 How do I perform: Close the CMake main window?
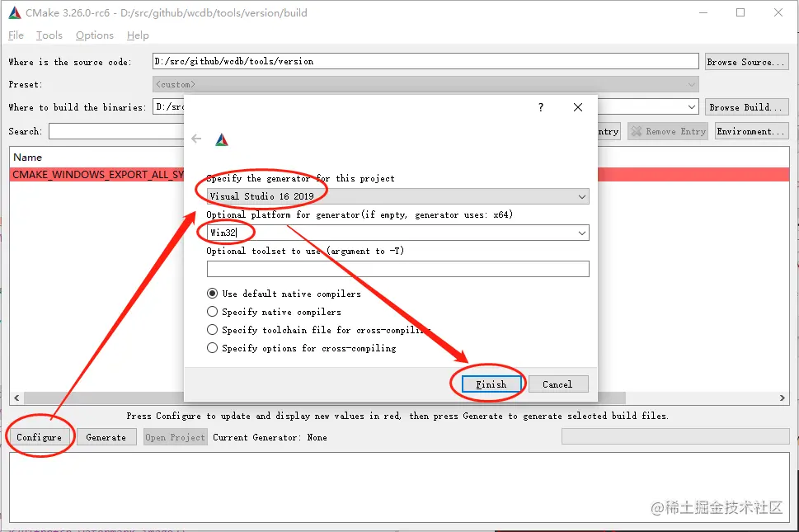(778, 12)
